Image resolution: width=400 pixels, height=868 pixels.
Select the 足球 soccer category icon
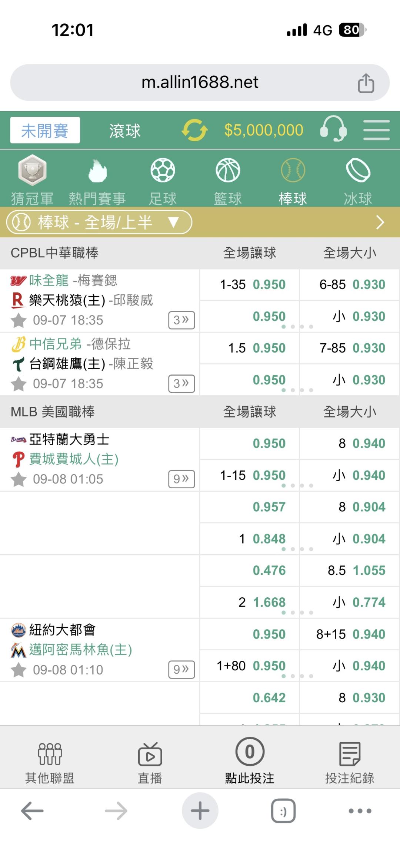pos(163,170)
